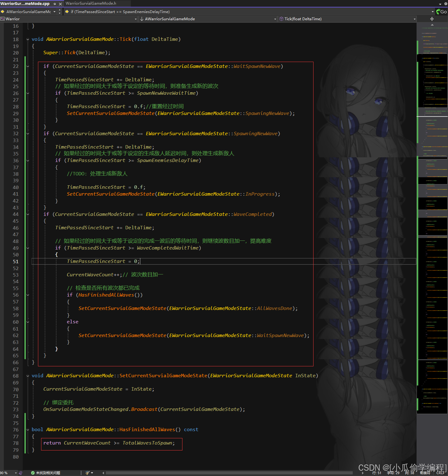Click the up/down stepper beside scope dropdown

60,12
